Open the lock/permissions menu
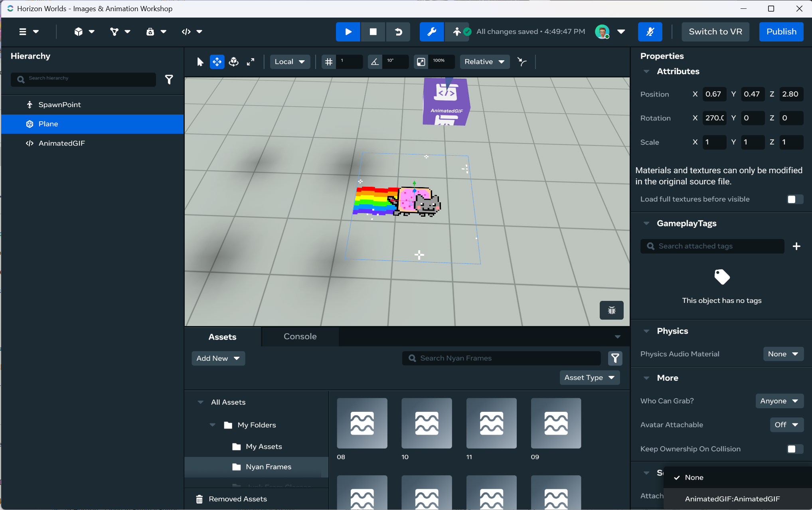The width and height of the screenshot is (812, 510). click(x=156, y=32)
